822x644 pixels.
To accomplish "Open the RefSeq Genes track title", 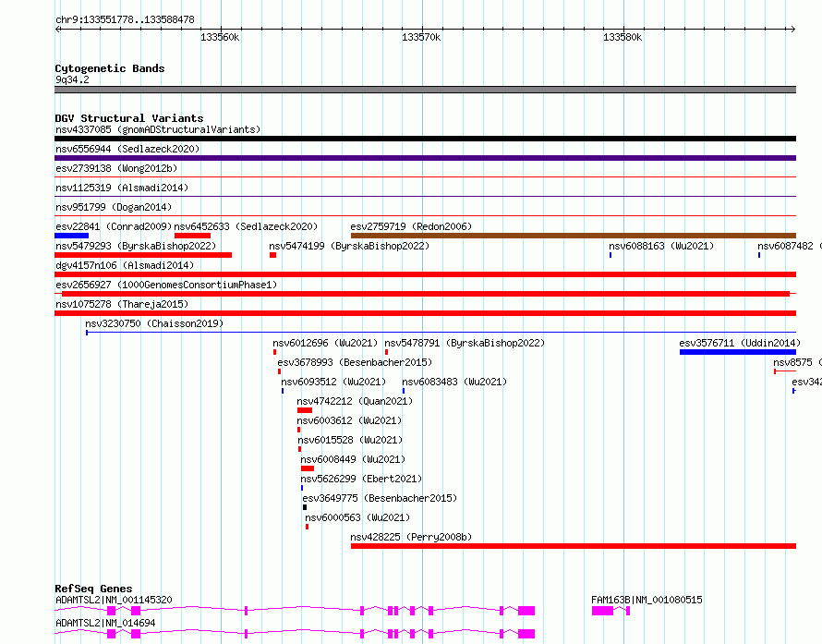I will (93, 589).
